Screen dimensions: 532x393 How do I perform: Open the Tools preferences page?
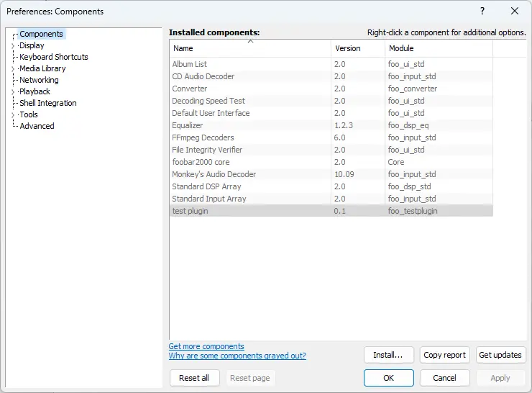(29, 114)
